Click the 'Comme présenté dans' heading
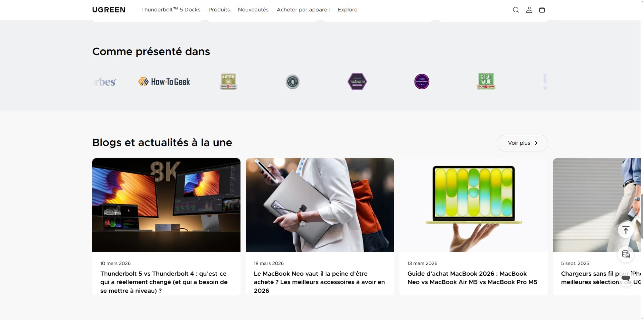This screenshot has width=644, height=320. pos(151,51)
